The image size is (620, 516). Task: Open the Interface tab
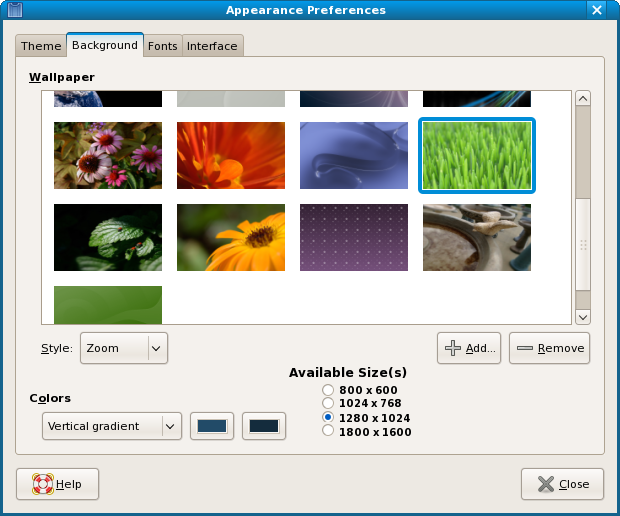[x=212, y=46]
